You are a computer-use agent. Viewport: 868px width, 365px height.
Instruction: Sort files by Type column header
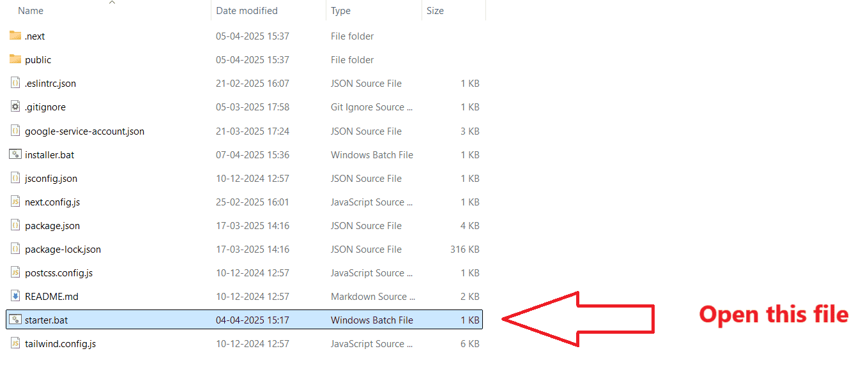tap(340, 11)
